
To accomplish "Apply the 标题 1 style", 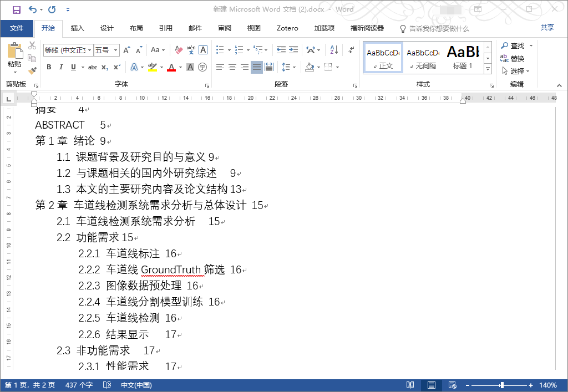I will point(463,58).
